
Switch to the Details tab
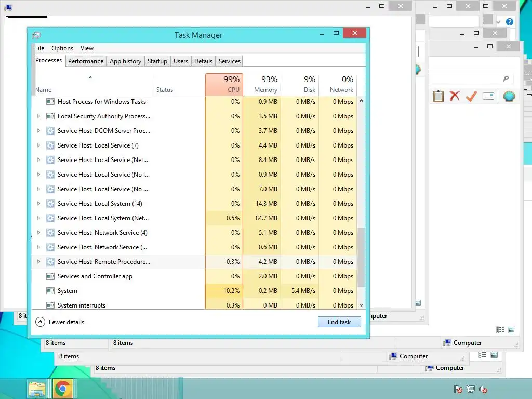pyautogui.click(x=203, y=61)
